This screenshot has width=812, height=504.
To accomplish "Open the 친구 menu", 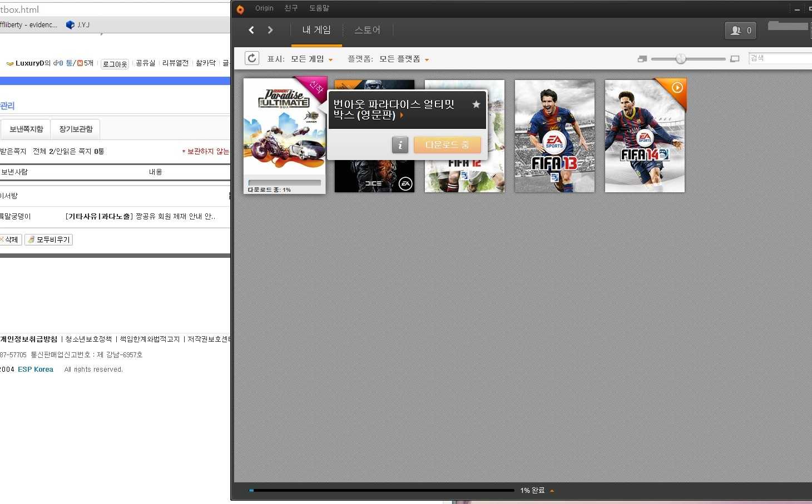I will (291, 8).
